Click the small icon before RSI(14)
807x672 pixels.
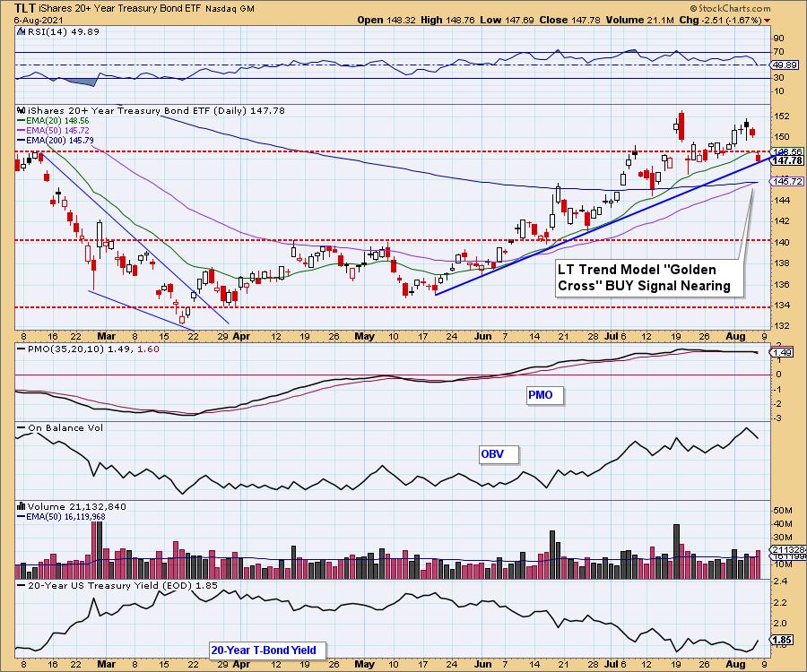point(21,32)
